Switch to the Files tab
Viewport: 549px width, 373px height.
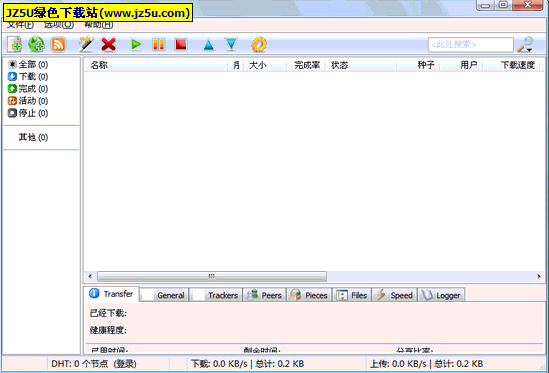click(x=352, y=295)
